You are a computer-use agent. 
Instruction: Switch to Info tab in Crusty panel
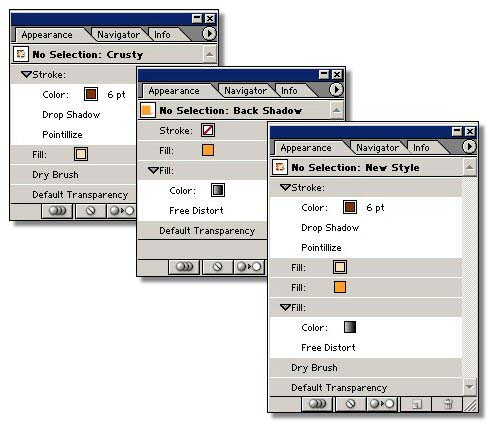(x=162, y=35)
